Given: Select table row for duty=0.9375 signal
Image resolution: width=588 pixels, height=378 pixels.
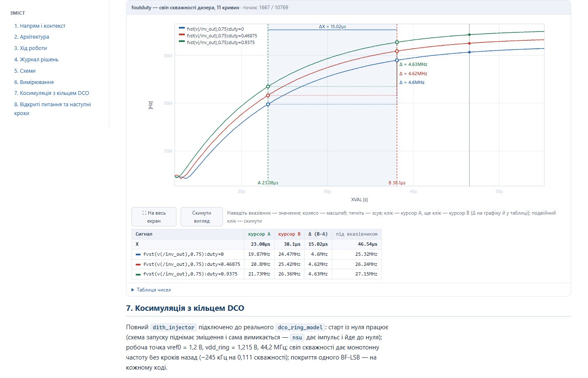Looking at the screenshot, I should [x=256, y=274].
